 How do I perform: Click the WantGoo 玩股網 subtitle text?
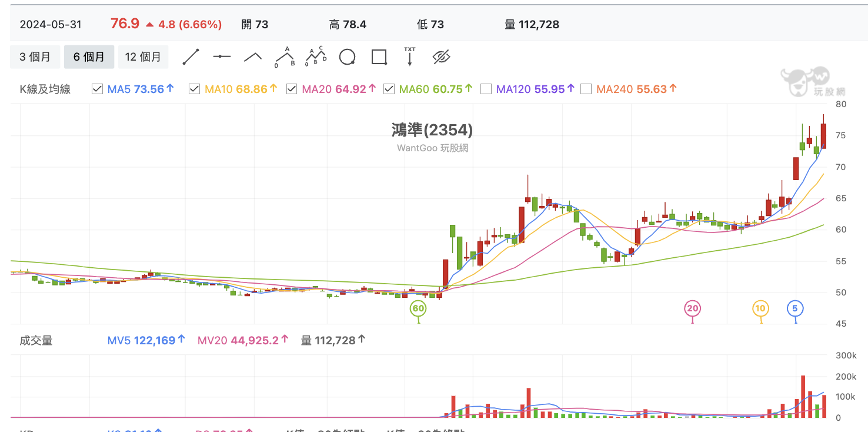tap(432, 148)
